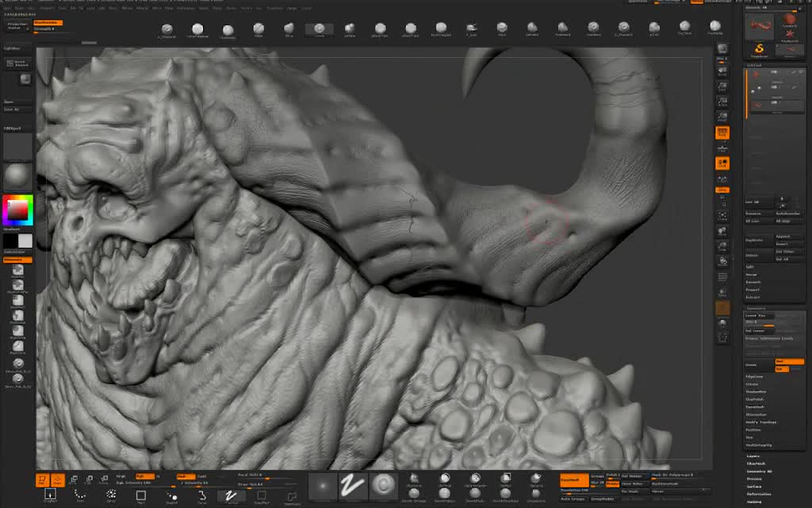
Task: Open the color picker square on left shelf
Action: click(x=17, y=210)
